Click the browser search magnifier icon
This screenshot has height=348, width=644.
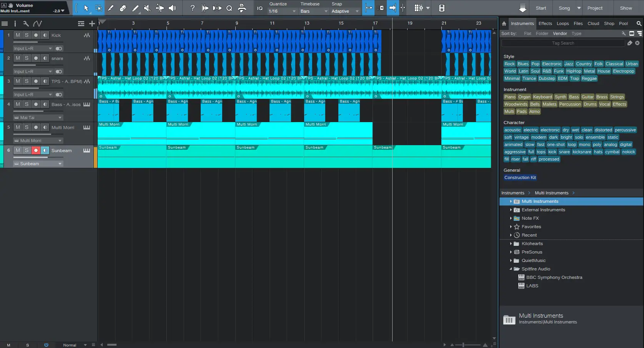(x=639, y=23)
